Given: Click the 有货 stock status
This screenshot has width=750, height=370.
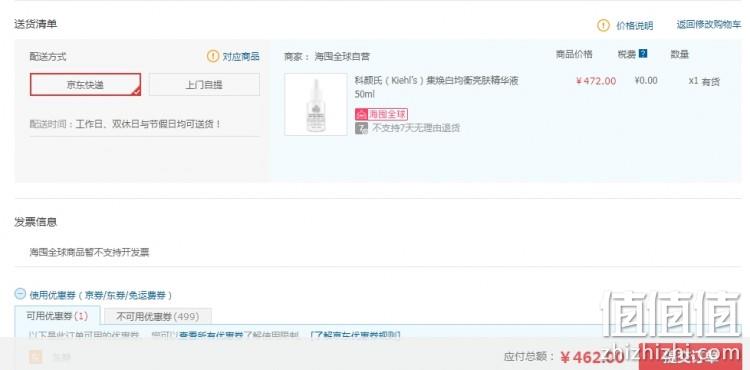Looking at the screenshot, I should tap(711, 82).
